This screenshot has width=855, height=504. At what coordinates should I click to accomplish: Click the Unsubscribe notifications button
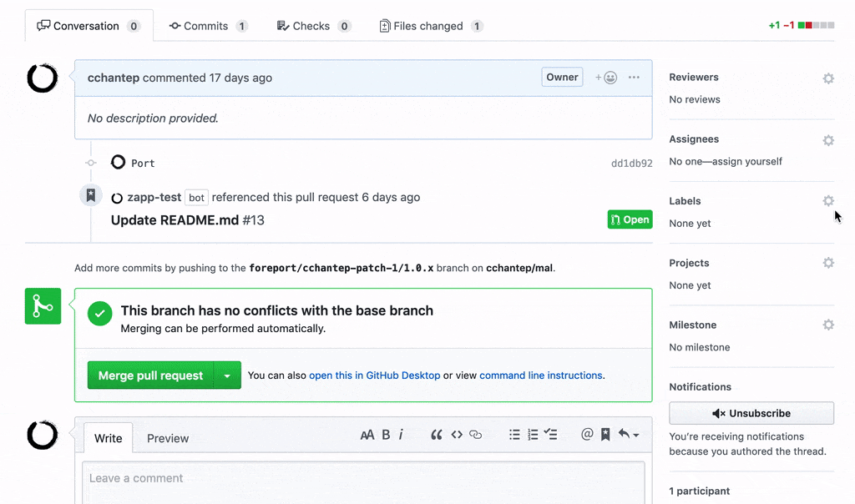coord(751,413)
